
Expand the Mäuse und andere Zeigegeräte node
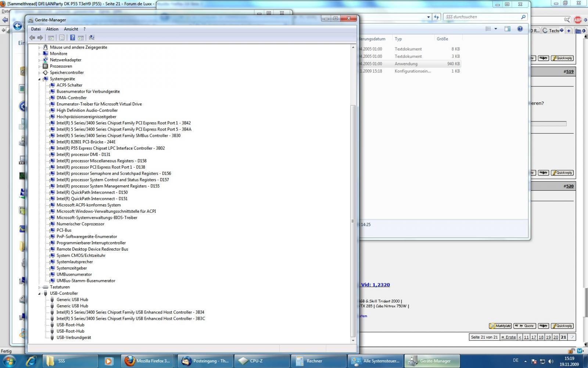(39, 47)
